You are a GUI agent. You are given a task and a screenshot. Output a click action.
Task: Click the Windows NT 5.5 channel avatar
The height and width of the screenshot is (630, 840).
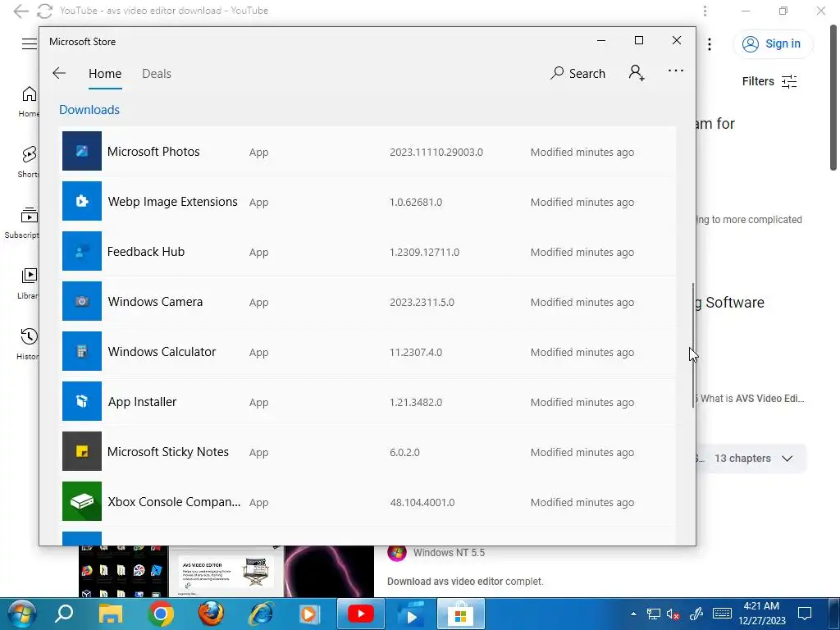pyautogui.click(x=396, y=552)
